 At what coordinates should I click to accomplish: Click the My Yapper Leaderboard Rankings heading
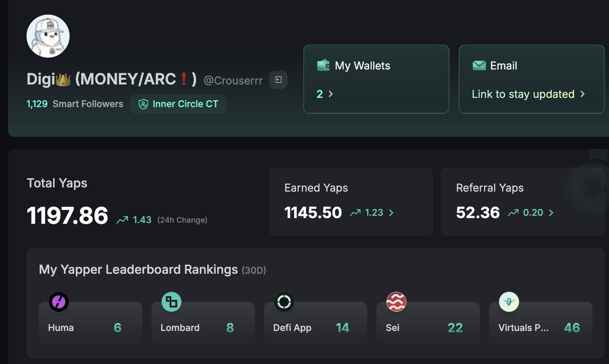pyautogui.click(x=139, y=269)
